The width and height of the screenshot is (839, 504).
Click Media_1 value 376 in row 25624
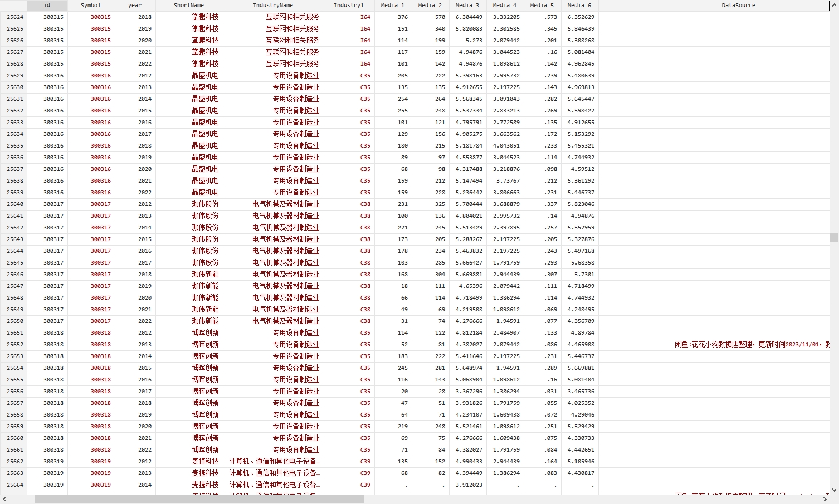tap(402, 17)
